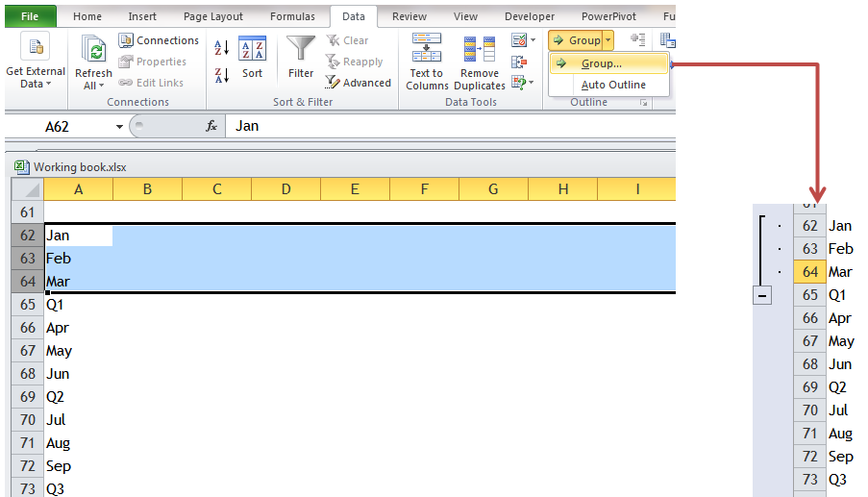Open the Name Box dropdown arrow

(120, 127)
